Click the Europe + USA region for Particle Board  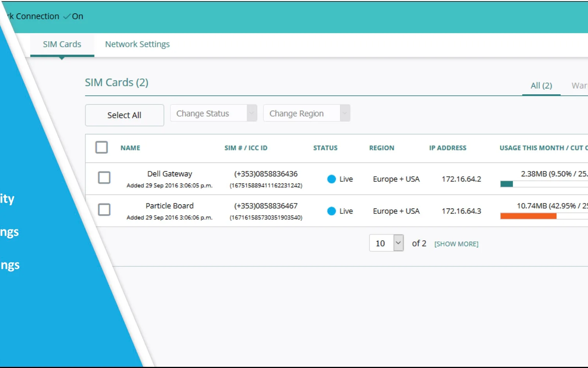[396, 211]
